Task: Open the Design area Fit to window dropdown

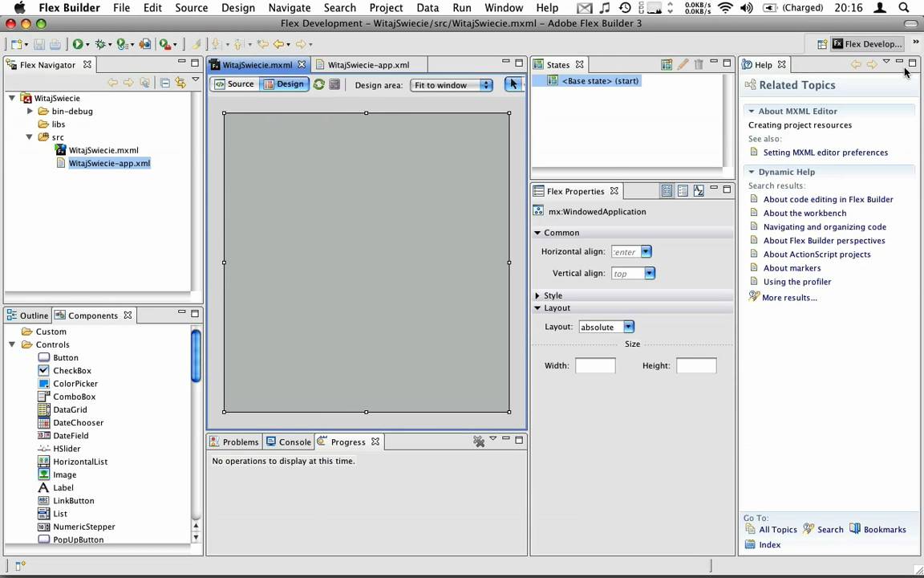Action: tap(452, 85)
